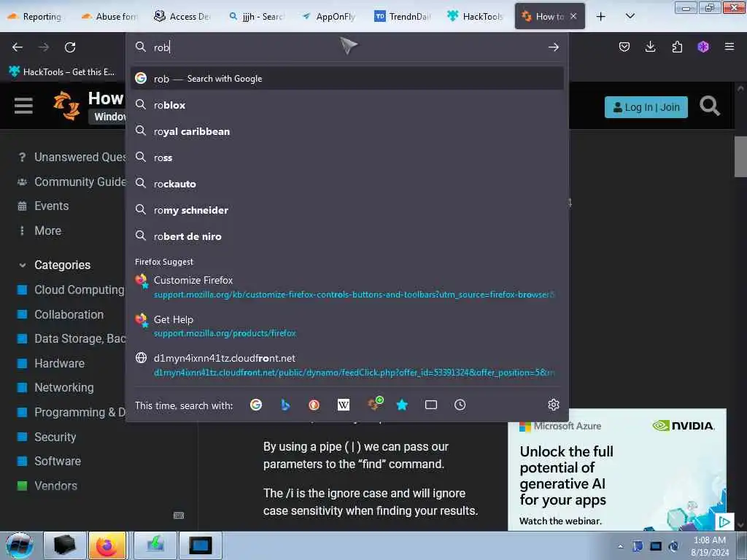
Task: Click the AdChoices icon on the ad
Action: (724, 522)
